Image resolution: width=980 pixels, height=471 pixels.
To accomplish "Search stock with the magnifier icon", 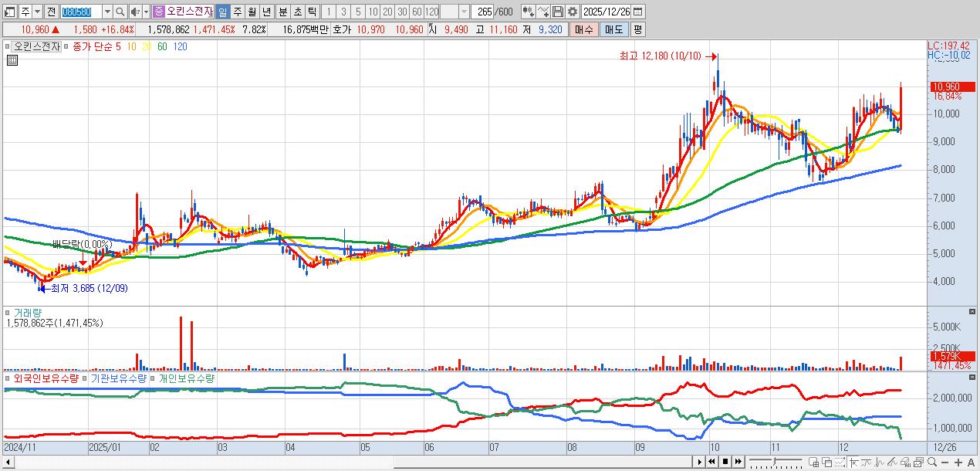I will pyautogui.click(x=120, y=12).
